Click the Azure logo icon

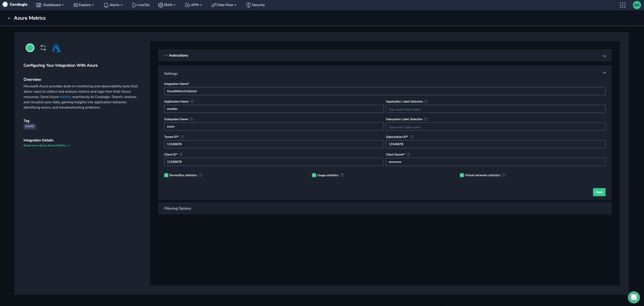56,48
